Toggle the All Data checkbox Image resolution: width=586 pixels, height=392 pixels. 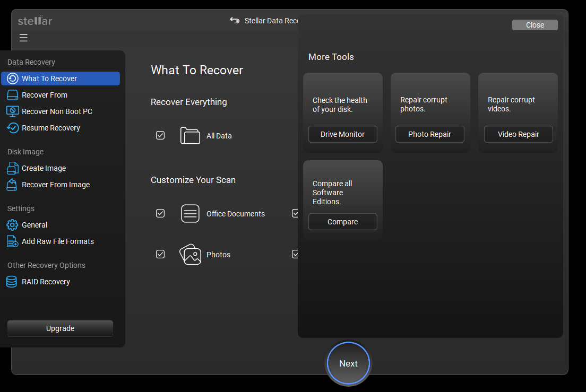[160, 135]
